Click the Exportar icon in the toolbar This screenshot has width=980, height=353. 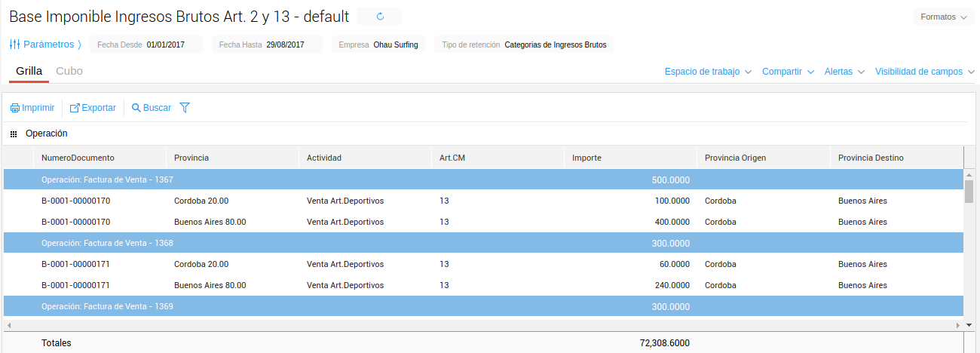pyautogui.click(x=75, y=108)
